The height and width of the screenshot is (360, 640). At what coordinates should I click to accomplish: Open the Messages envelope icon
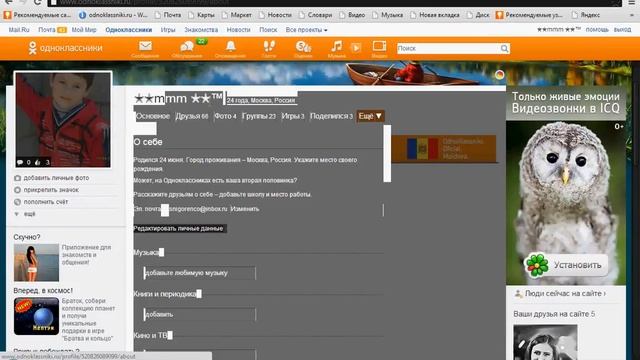[145, 47]
